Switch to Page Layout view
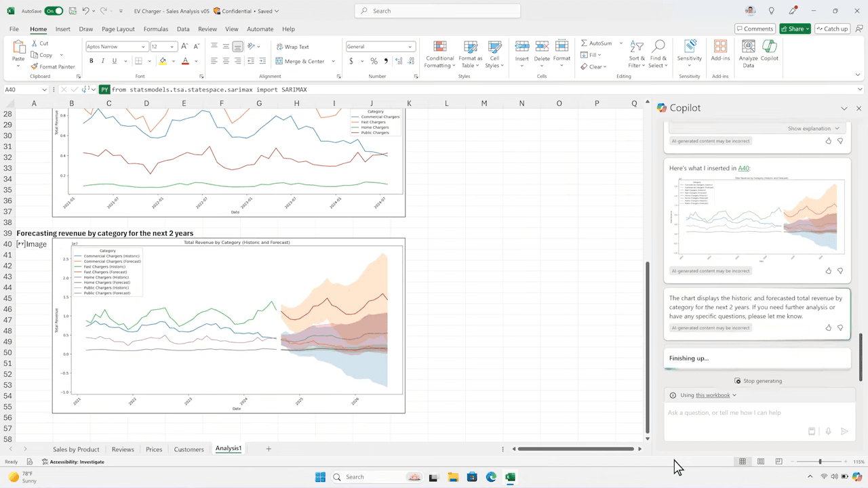Screen dimensions: 868x488 (761, 462)
